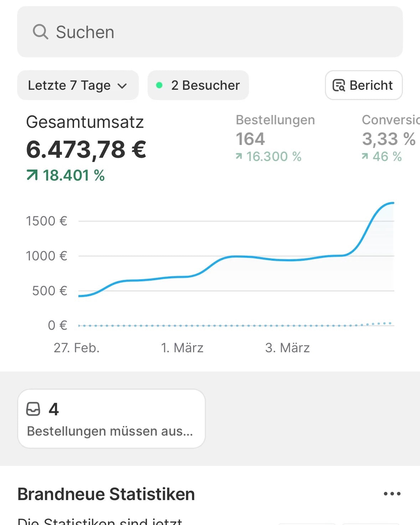Click the Bericht report icon
The height and width of the screenshot is (525, 420).
[x=338, y=85]
